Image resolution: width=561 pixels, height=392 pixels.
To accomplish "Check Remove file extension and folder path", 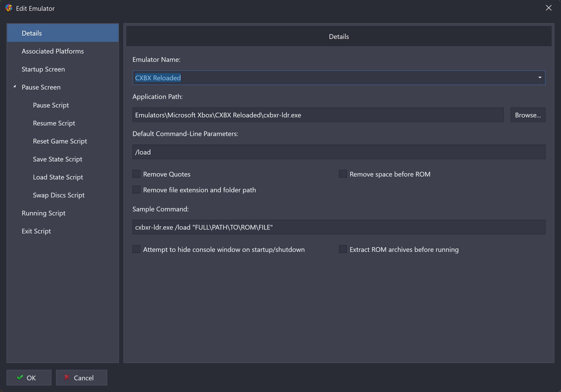I will click(x=136, y=190).
